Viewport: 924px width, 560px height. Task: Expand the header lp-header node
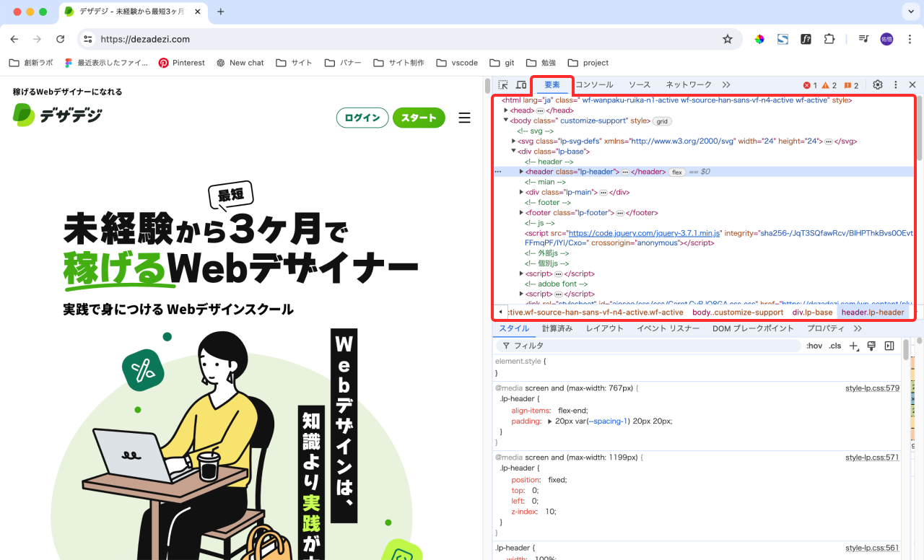tap(521, 172)
